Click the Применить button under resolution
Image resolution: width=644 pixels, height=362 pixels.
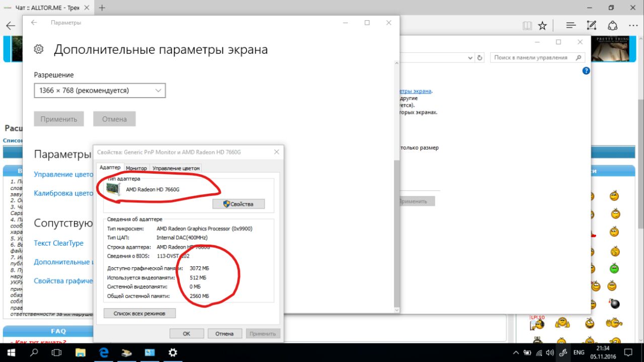point(59,119)
